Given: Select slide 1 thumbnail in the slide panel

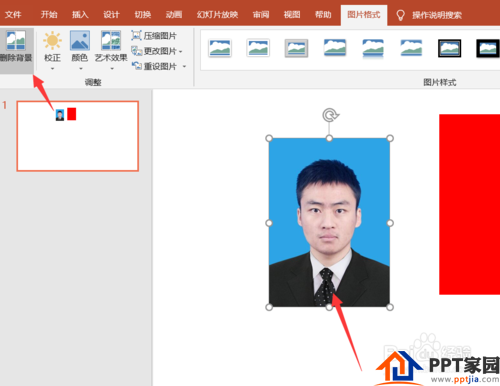Looking at the screenshot, I should point(78,136).
